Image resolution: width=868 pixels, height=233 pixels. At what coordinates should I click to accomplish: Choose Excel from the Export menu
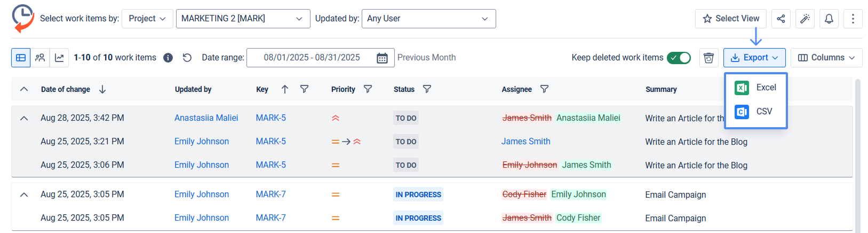tap(756, 88)
